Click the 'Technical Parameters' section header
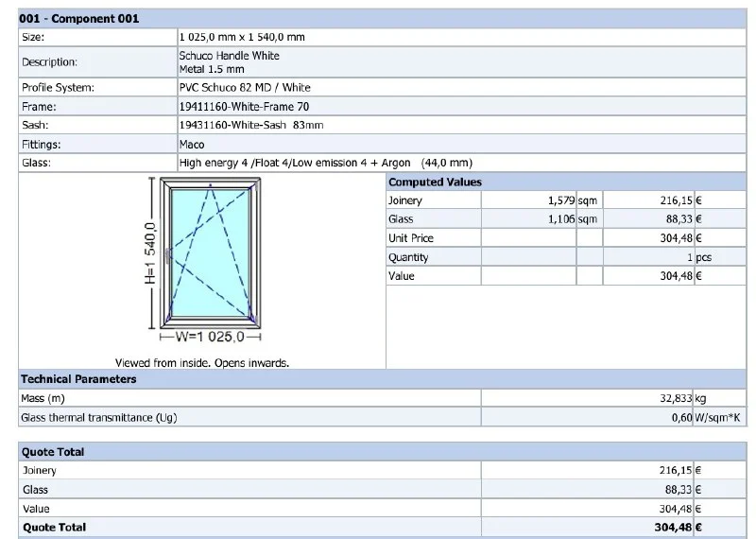 78,379
